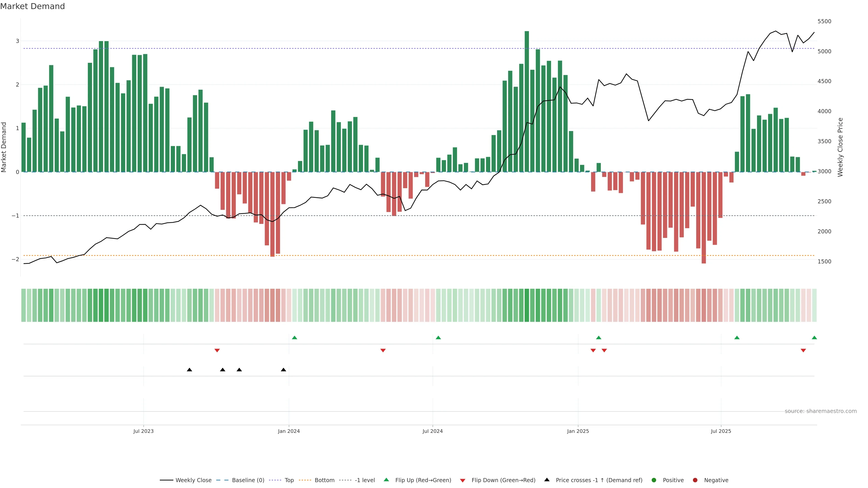Click the Jul 2025 x-axis label

721,431
